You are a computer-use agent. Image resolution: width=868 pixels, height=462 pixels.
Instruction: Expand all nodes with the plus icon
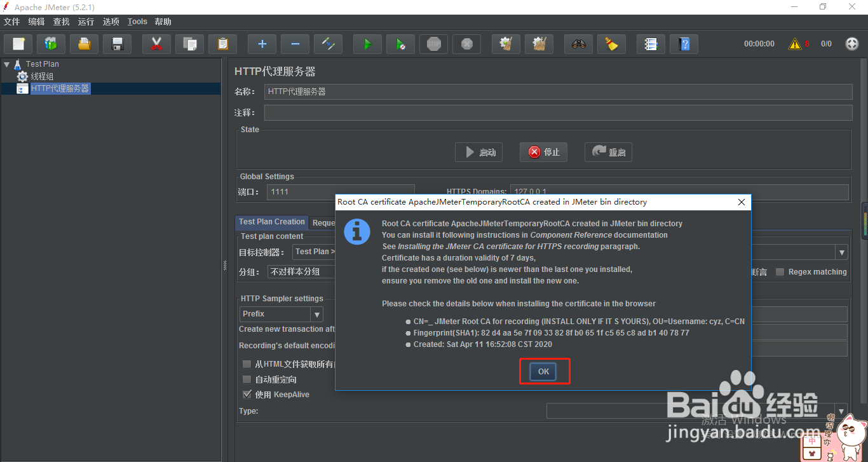(x=262, y=44)
